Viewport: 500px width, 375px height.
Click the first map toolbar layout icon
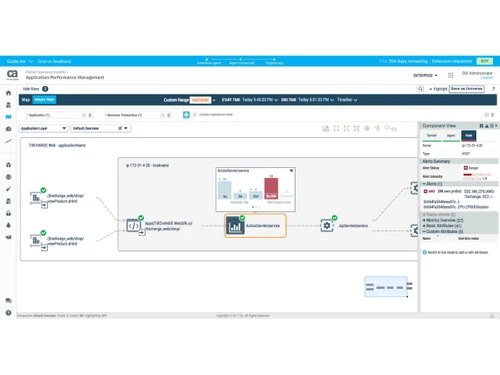tap(326, 128)
